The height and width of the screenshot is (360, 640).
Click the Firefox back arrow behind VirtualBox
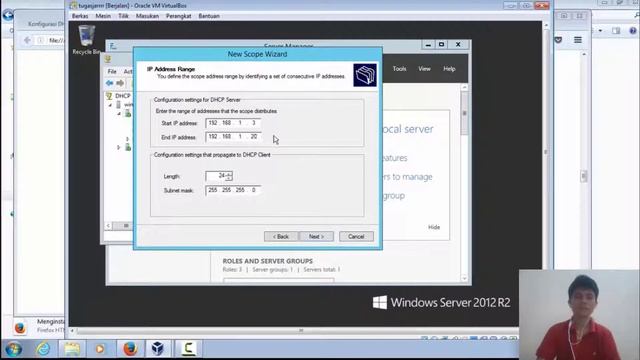27,40
